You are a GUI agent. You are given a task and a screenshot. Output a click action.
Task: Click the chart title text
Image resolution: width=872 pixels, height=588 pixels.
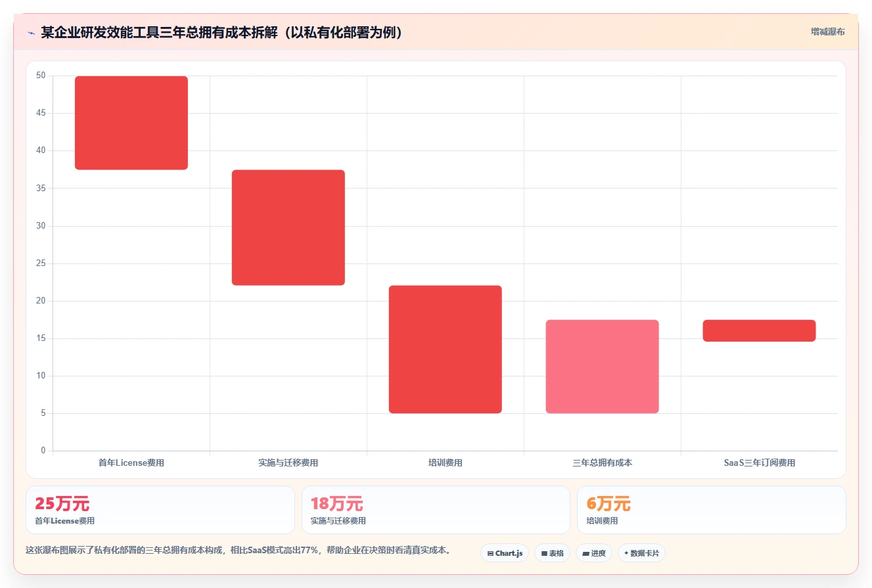pos(221,33)
